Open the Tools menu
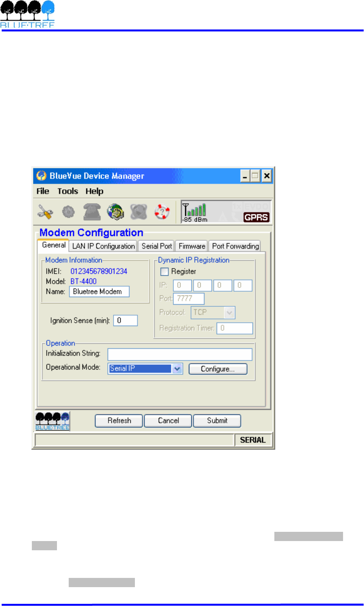 tap(68, 191)
